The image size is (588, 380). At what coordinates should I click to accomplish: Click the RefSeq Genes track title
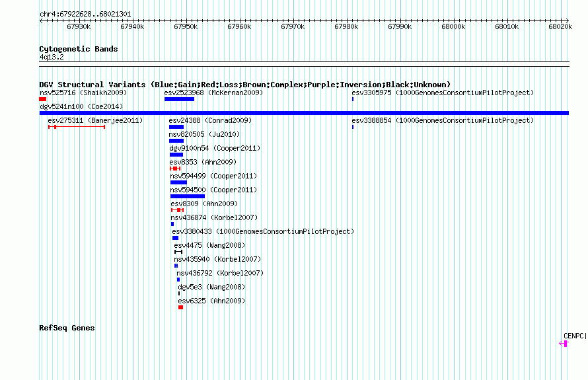pos(67,328)
